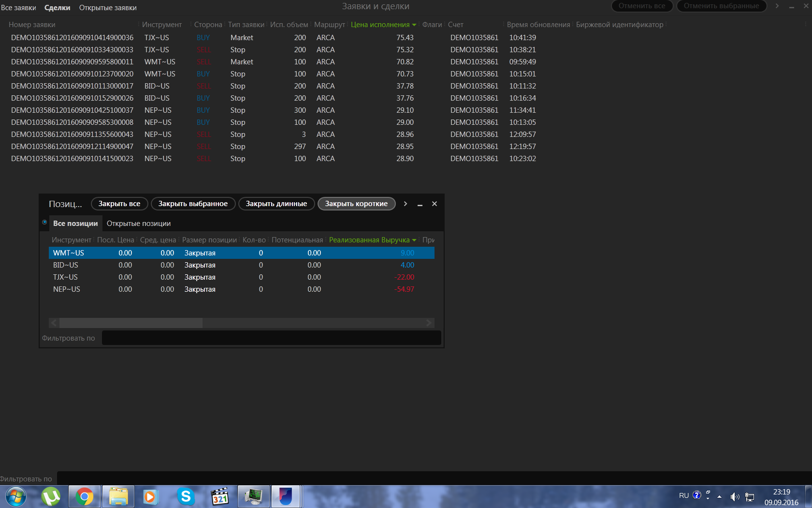The image size is (812, 508).
Task: Launch Google Chrome from taskbar
Action: pyautogui.click(x=85, y=497)
